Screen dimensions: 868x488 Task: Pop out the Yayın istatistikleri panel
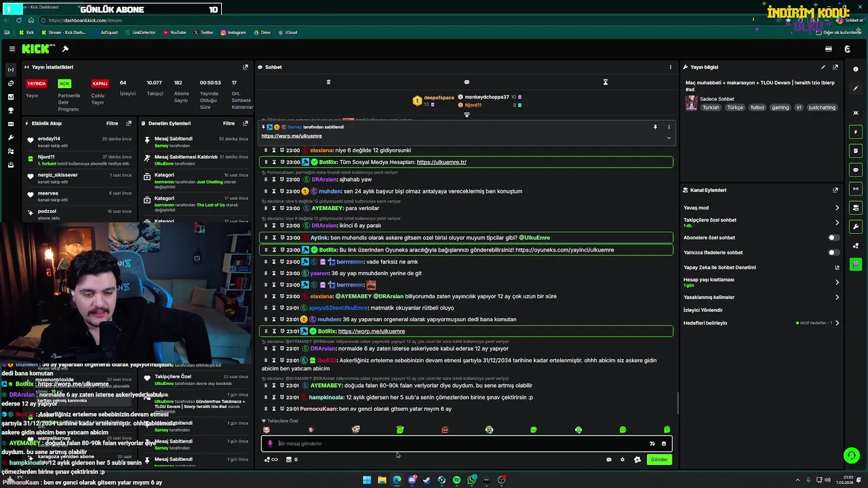[245, 67]
